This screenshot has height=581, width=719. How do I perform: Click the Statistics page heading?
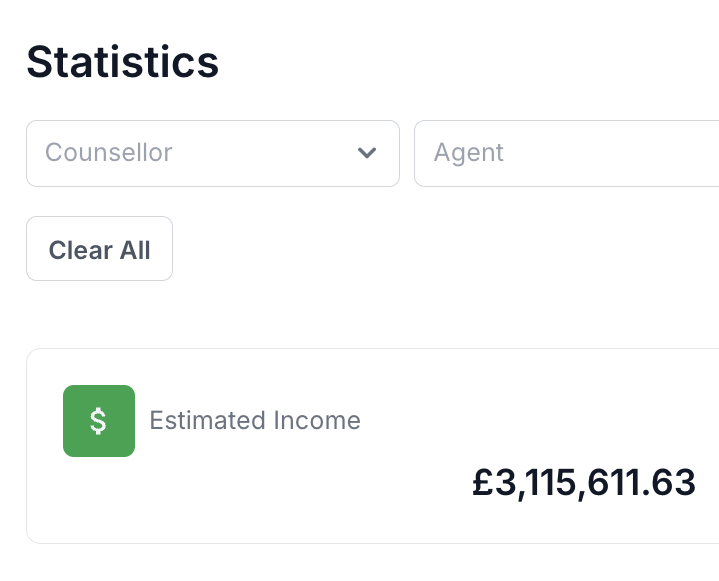122,62
